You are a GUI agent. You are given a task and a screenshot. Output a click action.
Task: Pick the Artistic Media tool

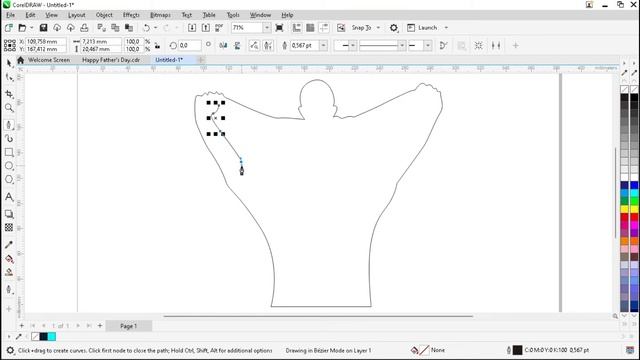(9, 139)
